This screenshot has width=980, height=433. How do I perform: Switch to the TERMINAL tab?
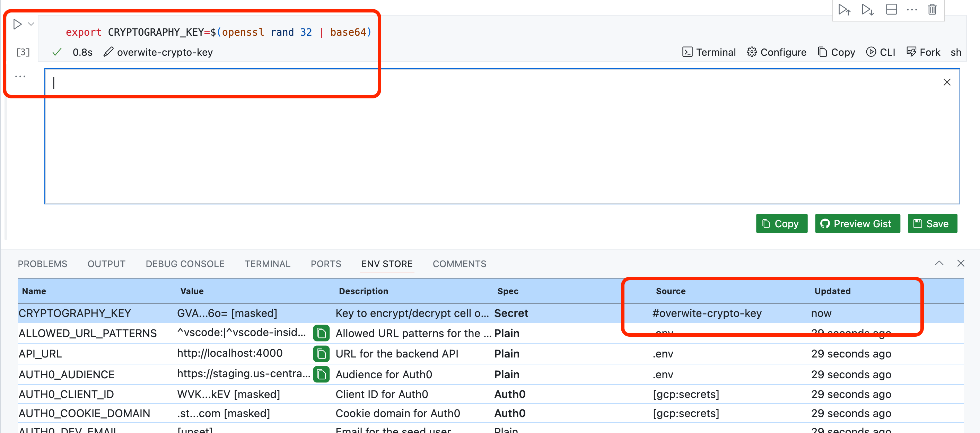268,264
